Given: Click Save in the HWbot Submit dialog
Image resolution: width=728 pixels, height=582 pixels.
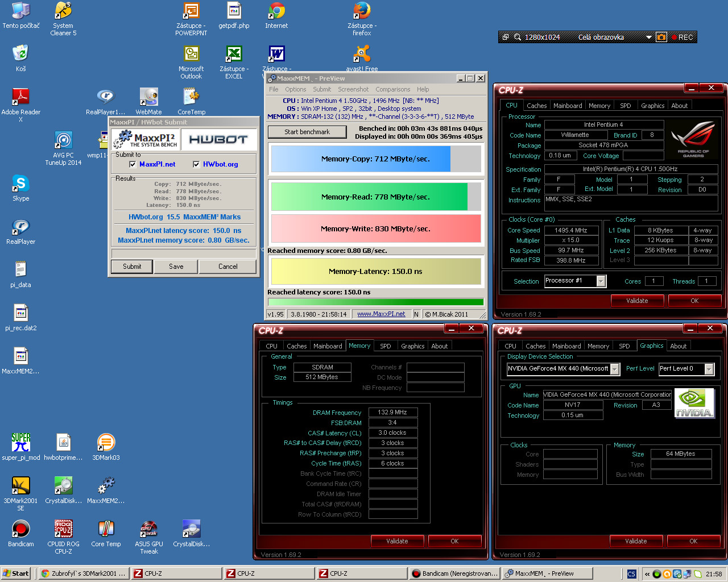Looking at the screenshot, I should pos(176,267).
